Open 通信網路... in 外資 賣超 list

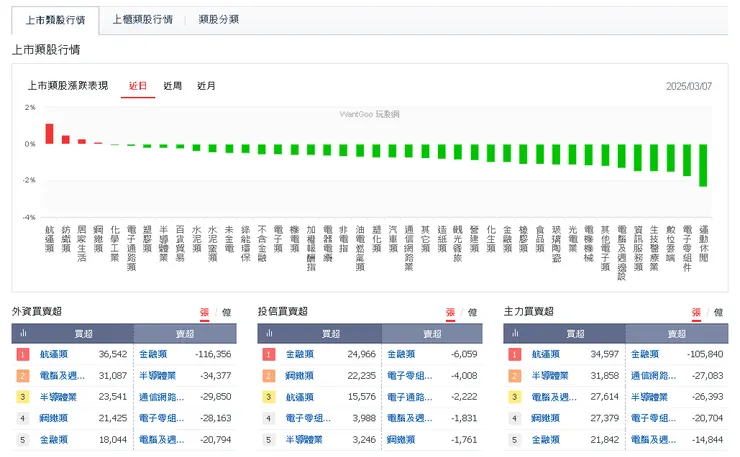162,397
